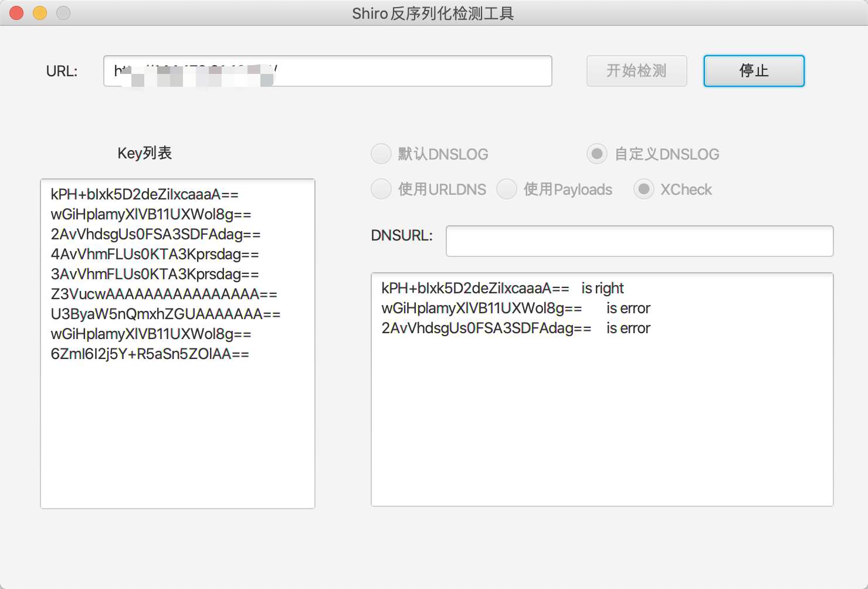Click the Key列表 label
868x589 pixels.
tap(144, 153)
